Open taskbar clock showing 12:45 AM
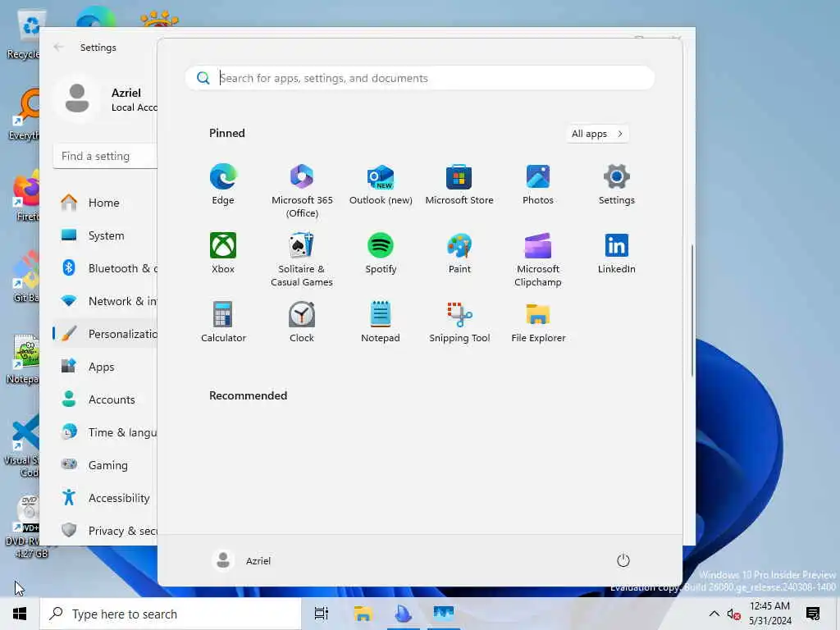This screenshot has width=840, height=630. click(x=769, y=614)
